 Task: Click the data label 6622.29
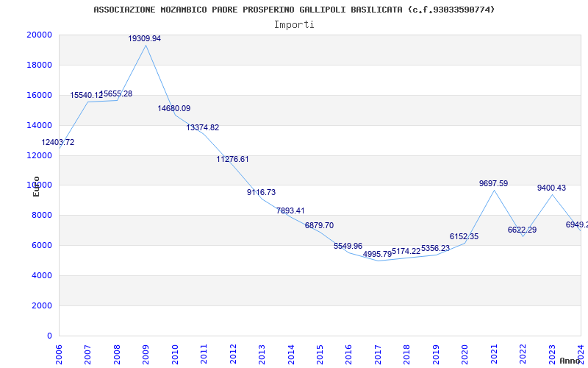pos(522,230)
